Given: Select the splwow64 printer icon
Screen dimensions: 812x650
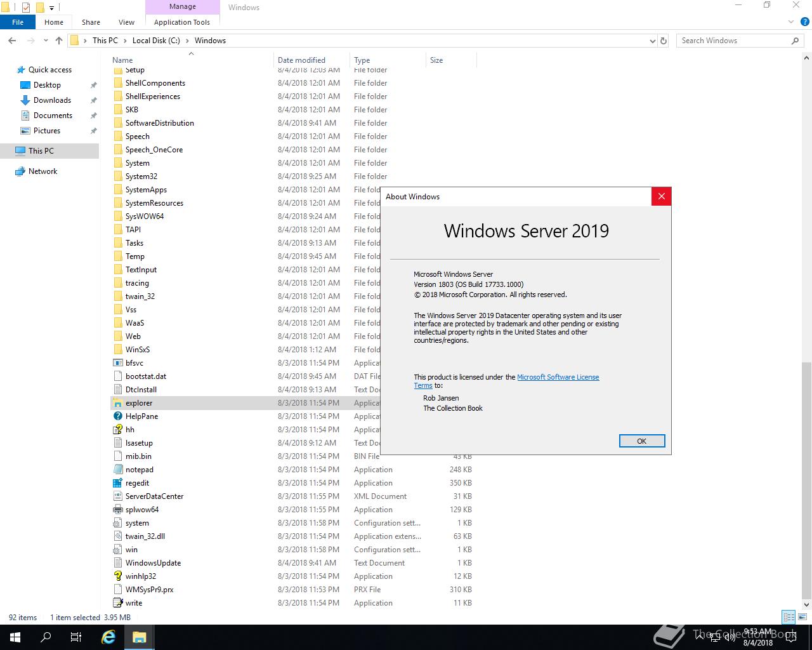Looking at the screenshot, I should [x=117, y=510].
